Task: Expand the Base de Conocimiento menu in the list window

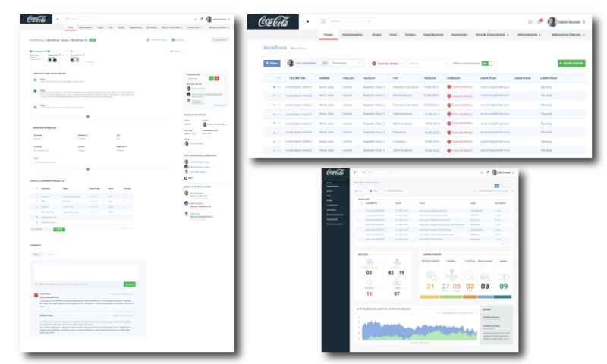Action: point(492,35)
